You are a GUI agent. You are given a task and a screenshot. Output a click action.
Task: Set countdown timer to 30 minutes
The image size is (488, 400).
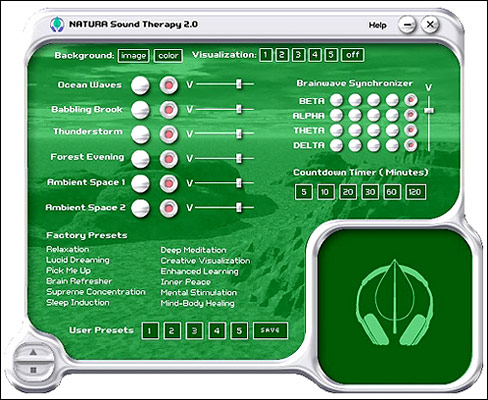(370, 192)
